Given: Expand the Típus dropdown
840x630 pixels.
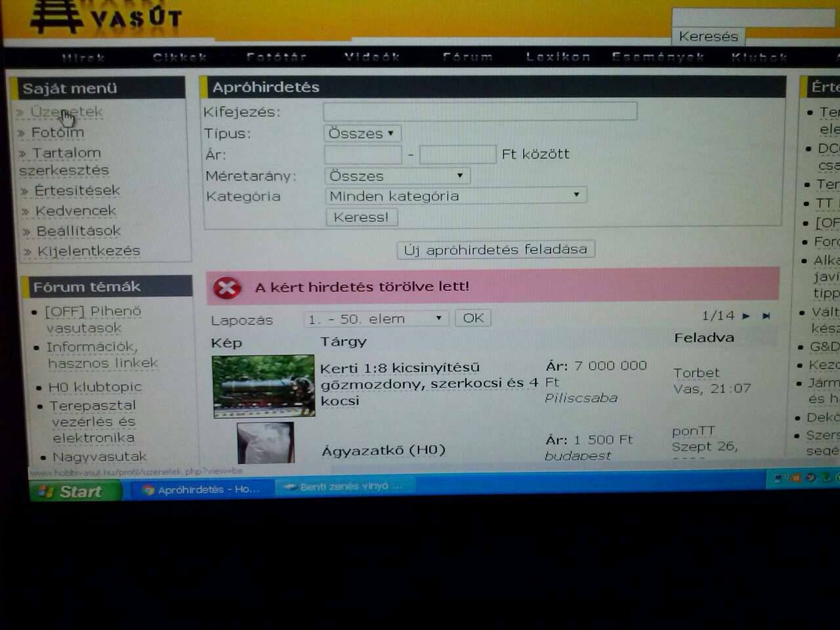Looking at the screenshot, I should coord(362,133).
